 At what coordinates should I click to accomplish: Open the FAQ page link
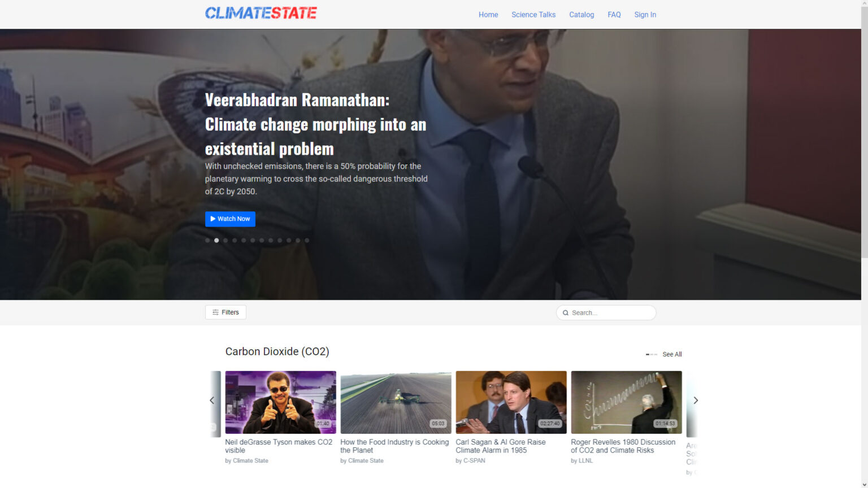pyautogui.click(x=614, y=15)
